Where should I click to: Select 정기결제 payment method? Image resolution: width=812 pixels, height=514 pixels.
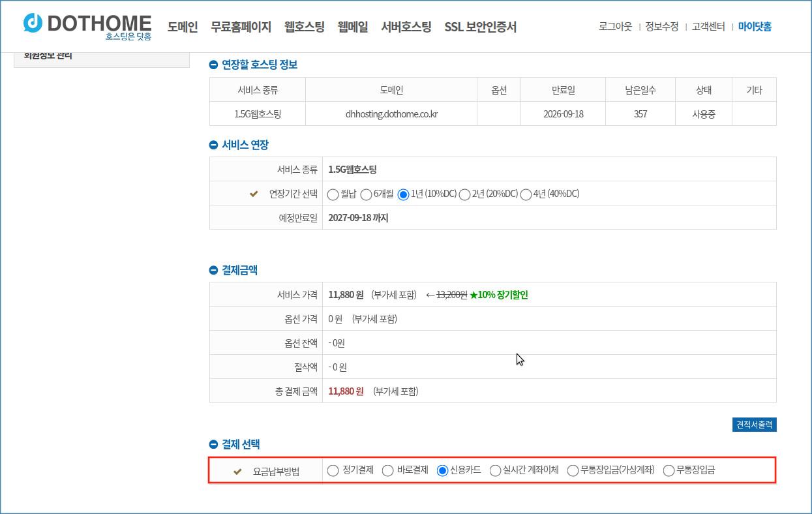coord(333,470)
